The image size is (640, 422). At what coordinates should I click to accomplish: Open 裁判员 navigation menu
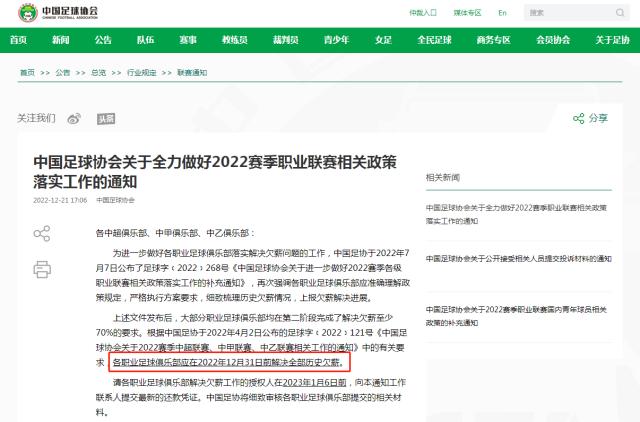[x=286, y=40]
